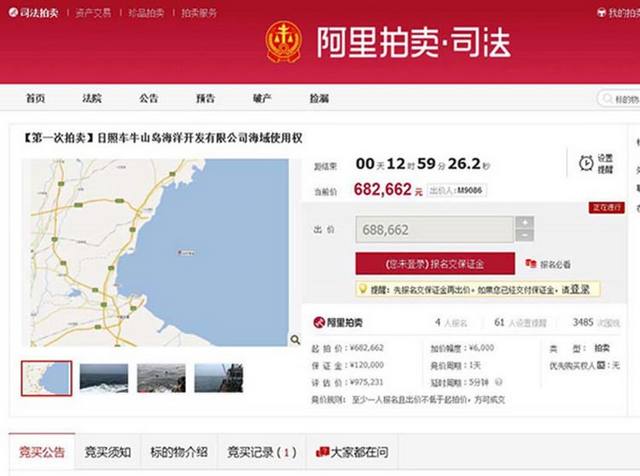Click the chat icon on 大家都在问 tab
The image size is (640, 476).
(322, 453)
